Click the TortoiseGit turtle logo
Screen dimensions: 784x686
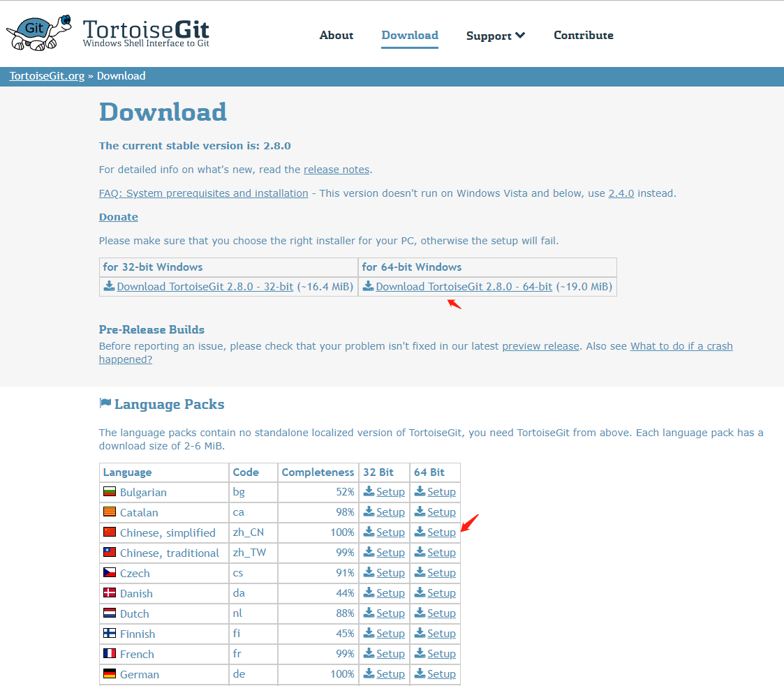pos(38,31)
